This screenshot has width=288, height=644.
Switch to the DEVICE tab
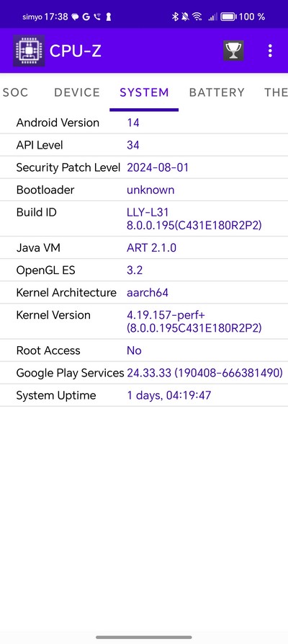(77, 92)
